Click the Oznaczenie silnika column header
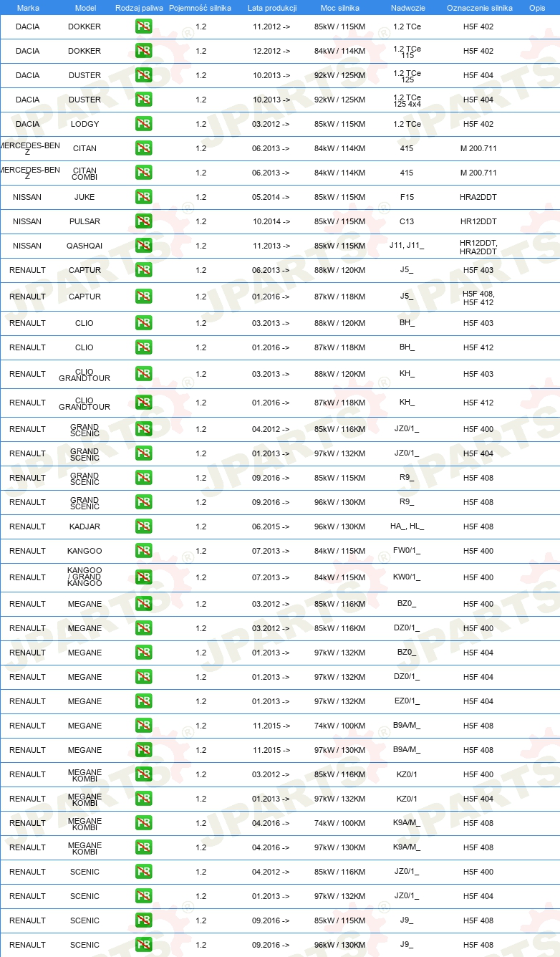The width and height of the screenshot is (560, 957). pyautogui.click(x=479, y=8)
